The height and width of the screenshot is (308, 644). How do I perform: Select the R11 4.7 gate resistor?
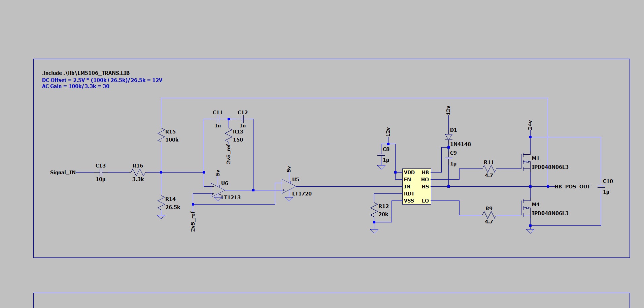click(x=488, y=169)
